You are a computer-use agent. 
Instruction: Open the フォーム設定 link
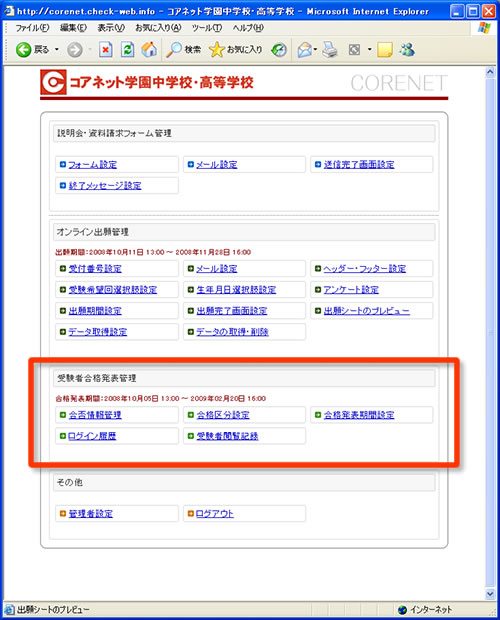tap(92, 164)
